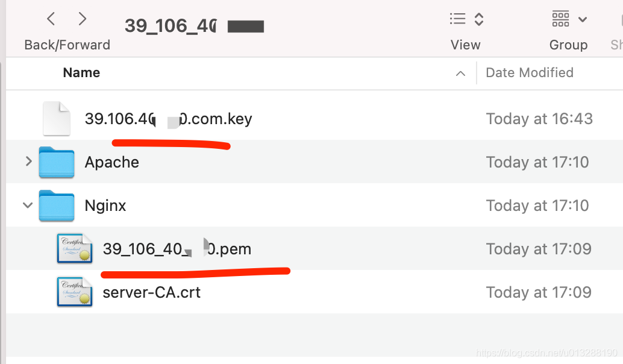
Task: Click the .pem certificate icon inside Nginx
Action: coord(74,248)
